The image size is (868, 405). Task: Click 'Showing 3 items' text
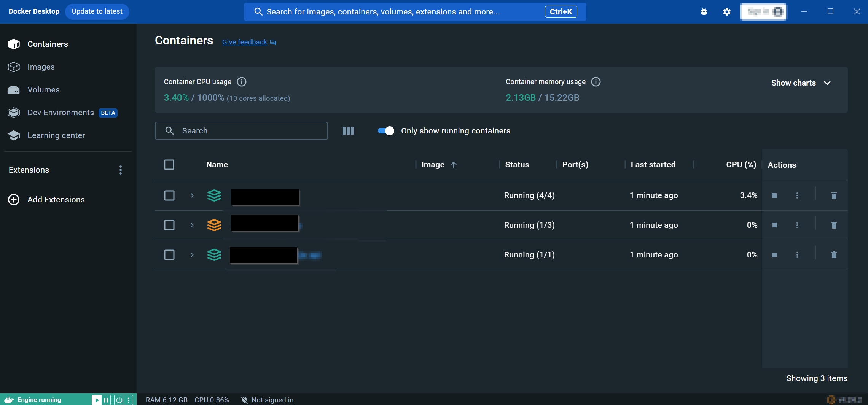coord(817,378)
